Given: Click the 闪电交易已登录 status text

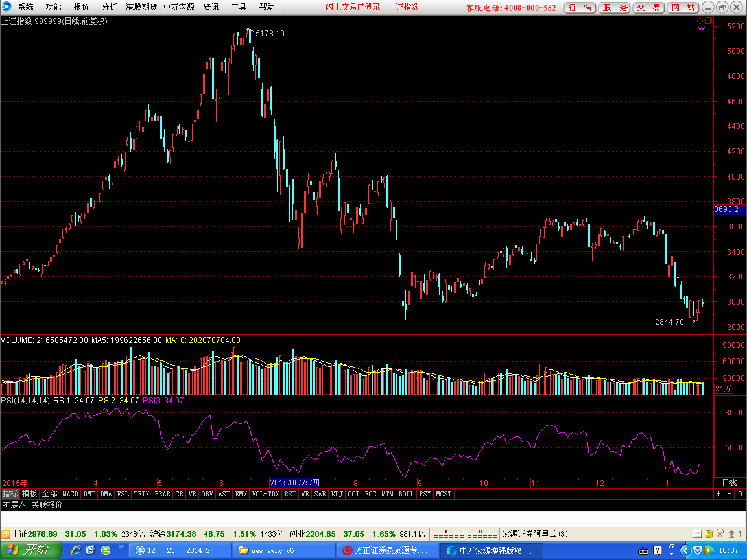Looking at the screenshot, I should [x=353, y=7].
